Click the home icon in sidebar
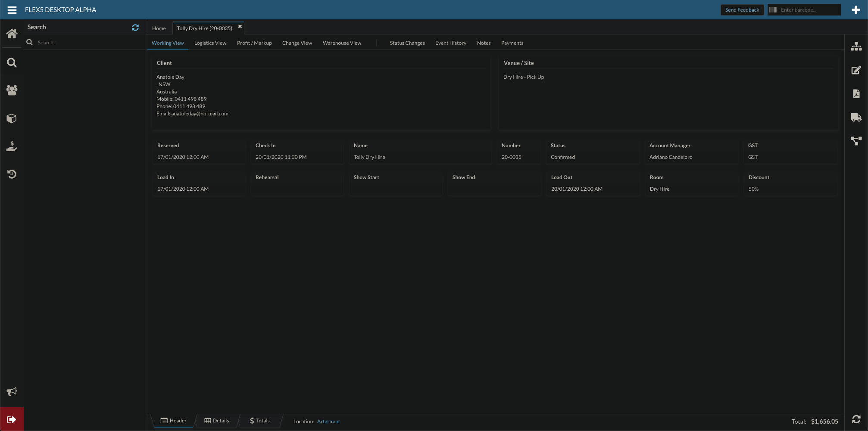The width and height of the screenshot is (868, 431). click(x=12, y=34)
